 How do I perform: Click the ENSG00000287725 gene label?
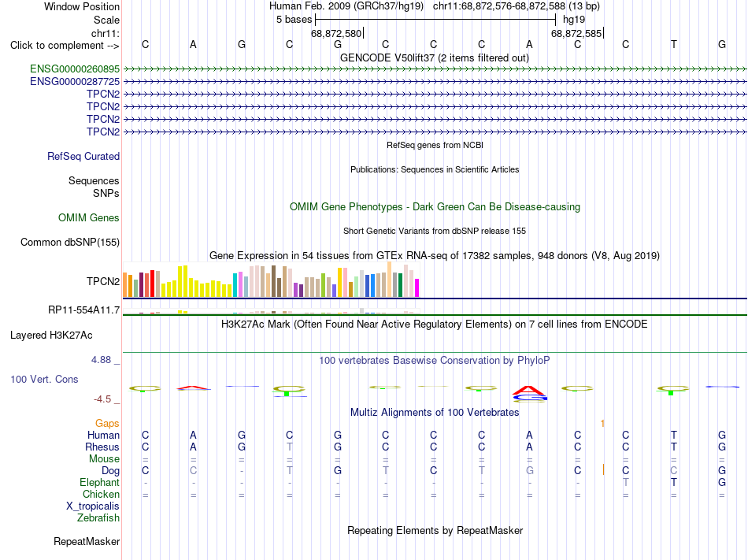point(75,82)
